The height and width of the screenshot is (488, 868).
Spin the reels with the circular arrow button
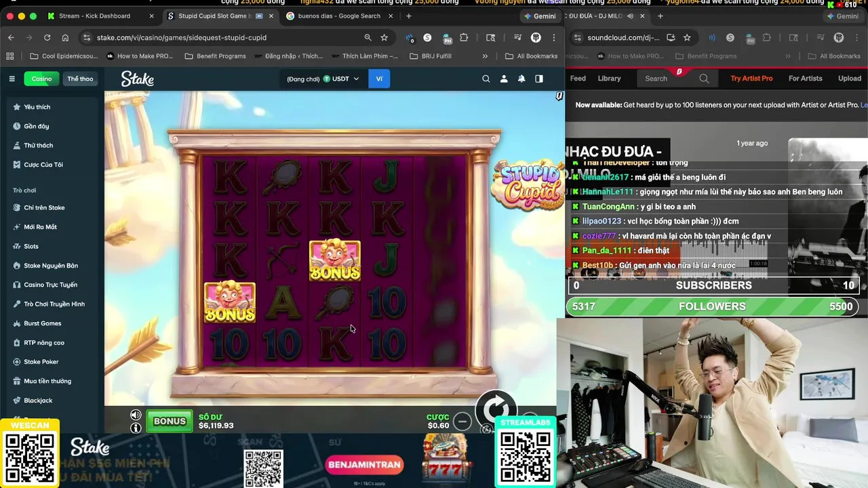tap(496, 409)
